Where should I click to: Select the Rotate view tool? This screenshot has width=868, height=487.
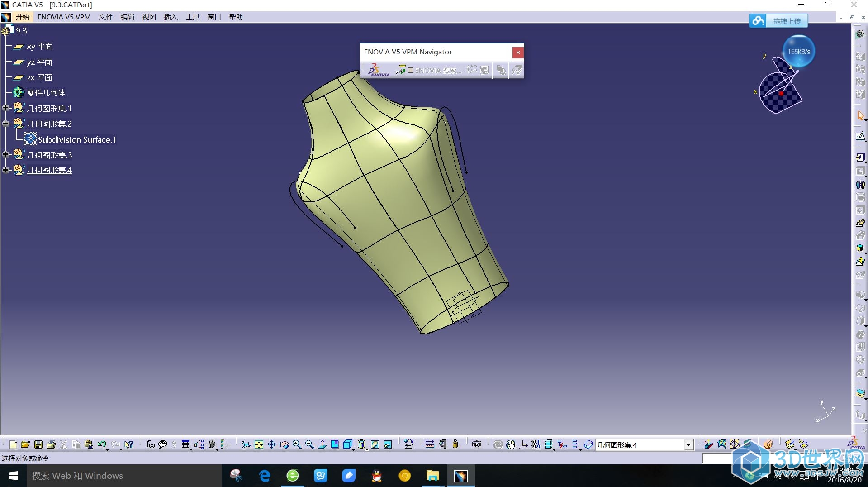pos(284,444)
